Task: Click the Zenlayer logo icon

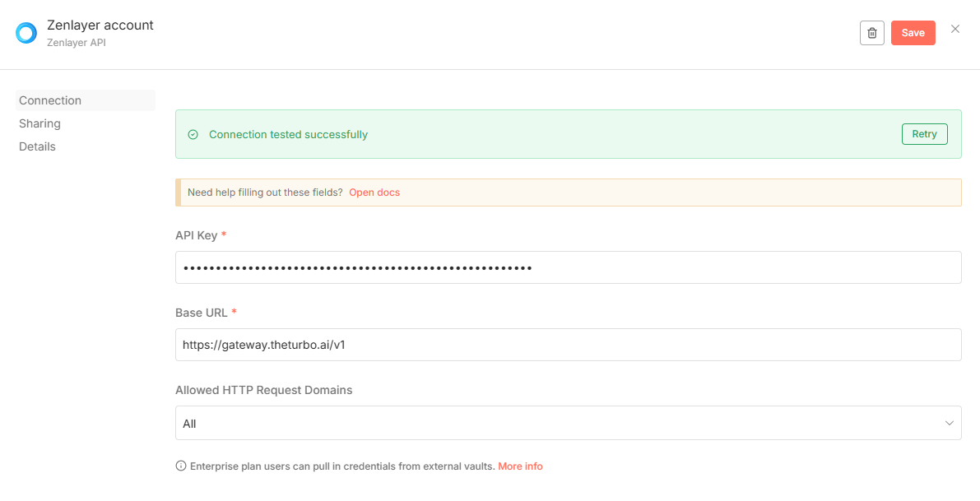Action: point(26,33)
